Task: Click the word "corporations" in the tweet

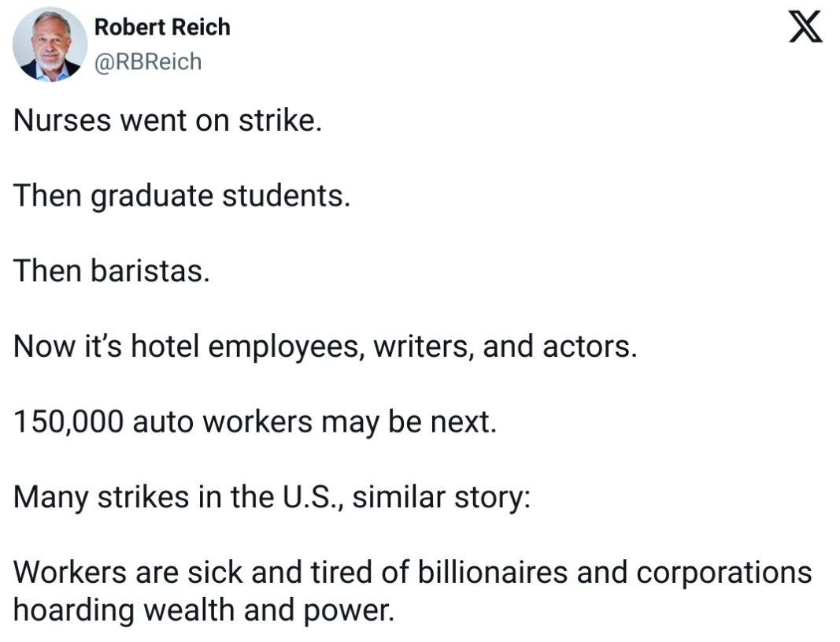Action: point(724,573)
